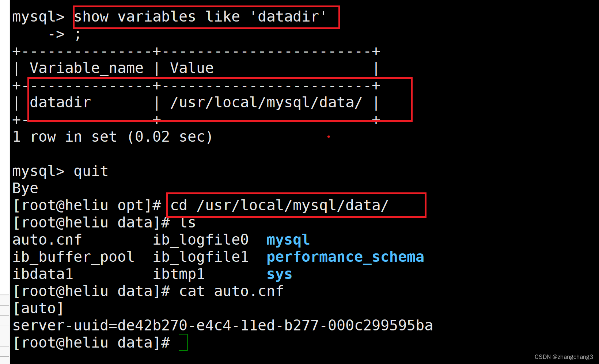Click the blue sys directory name
The height and width of the screenshot is (364, 599).
click(279, 275)
